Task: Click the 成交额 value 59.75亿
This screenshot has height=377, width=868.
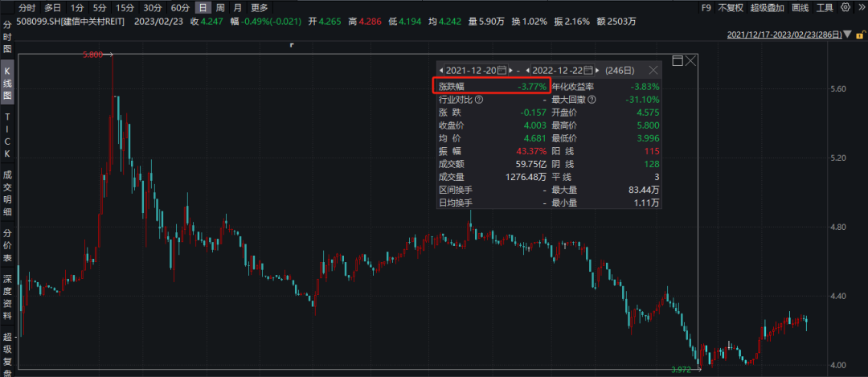Action: click(x=530, y=164)
